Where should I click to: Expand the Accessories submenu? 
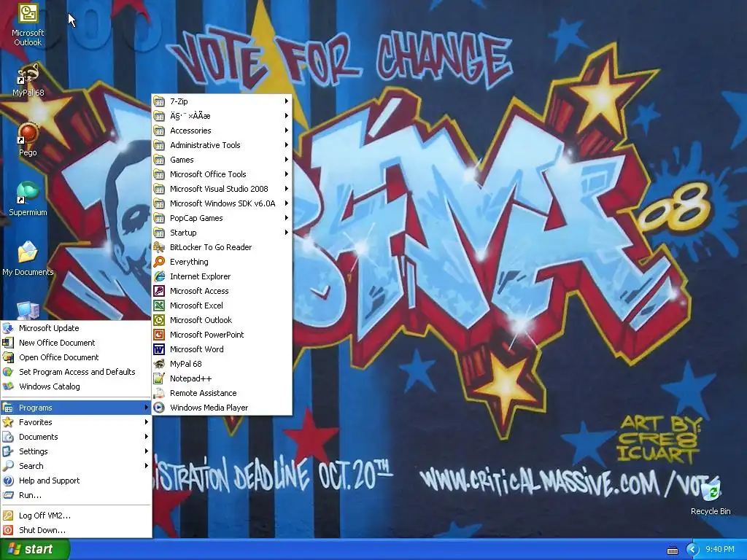point(222,131)
